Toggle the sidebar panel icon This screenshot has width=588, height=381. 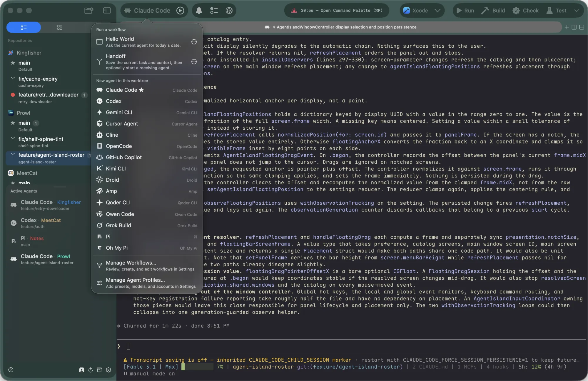pos(107,11)
